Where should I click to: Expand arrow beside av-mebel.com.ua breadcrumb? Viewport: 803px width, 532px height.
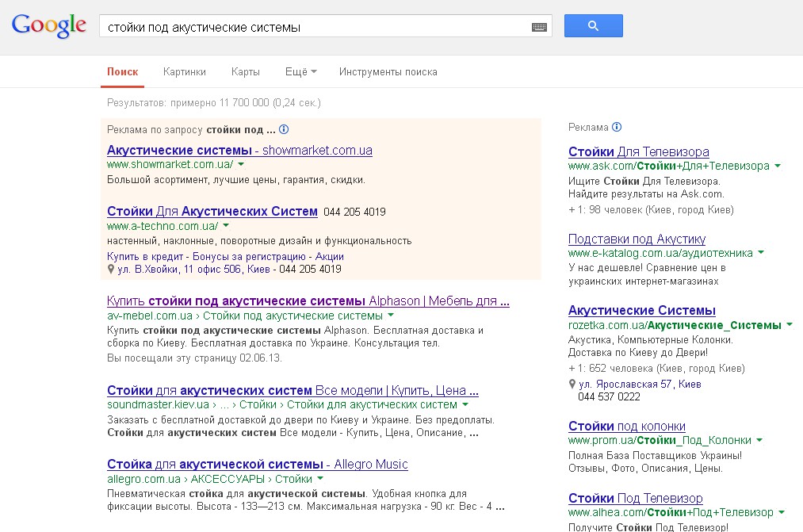(391, 316)
